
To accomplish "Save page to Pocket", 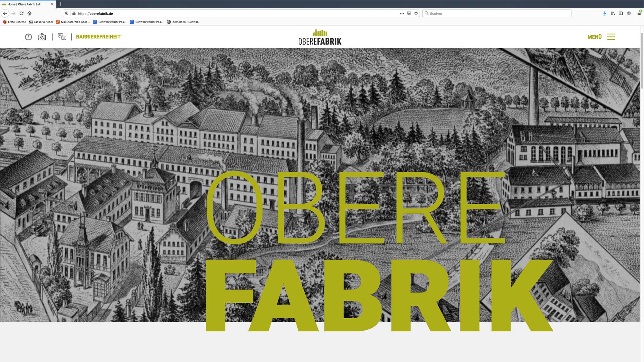I will [x=409, y=14].
